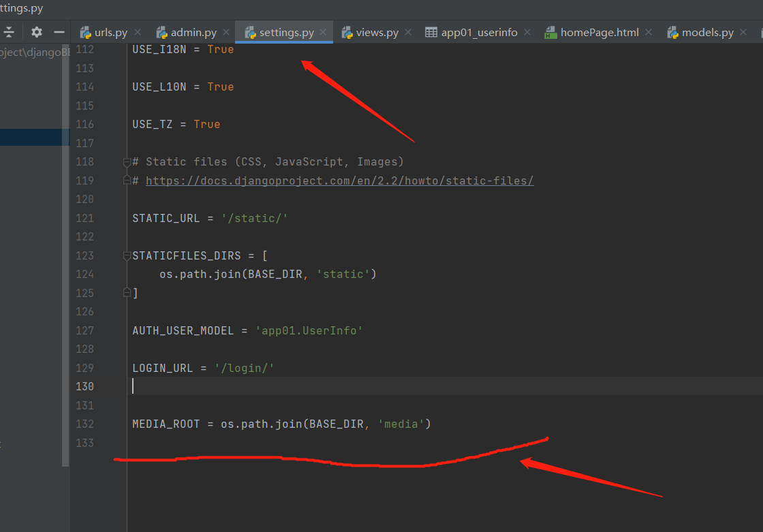Click line number 132 in the gutter
Viewport: 763px width, 532px height.
pyautogui.click(x=84, y=424)
